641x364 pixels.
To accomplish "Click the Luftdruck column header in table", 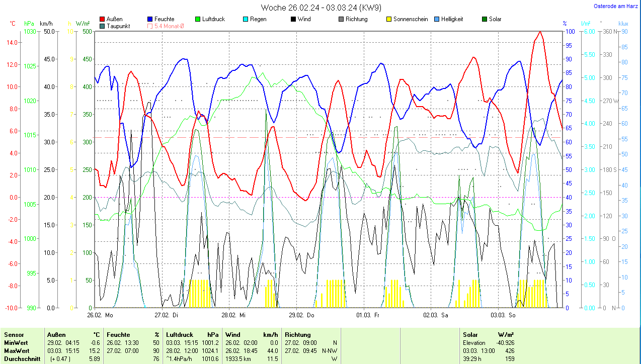I will [180, 334].
